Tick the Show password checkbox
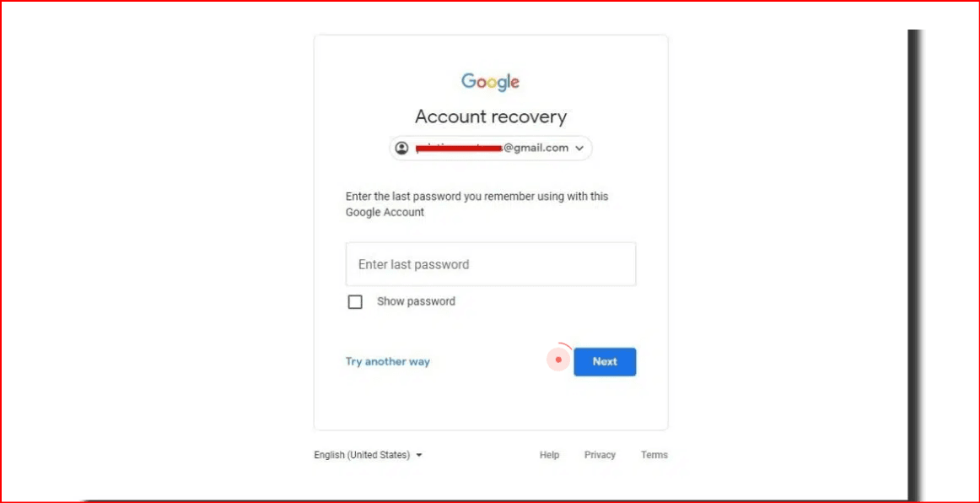 [355, 301]
